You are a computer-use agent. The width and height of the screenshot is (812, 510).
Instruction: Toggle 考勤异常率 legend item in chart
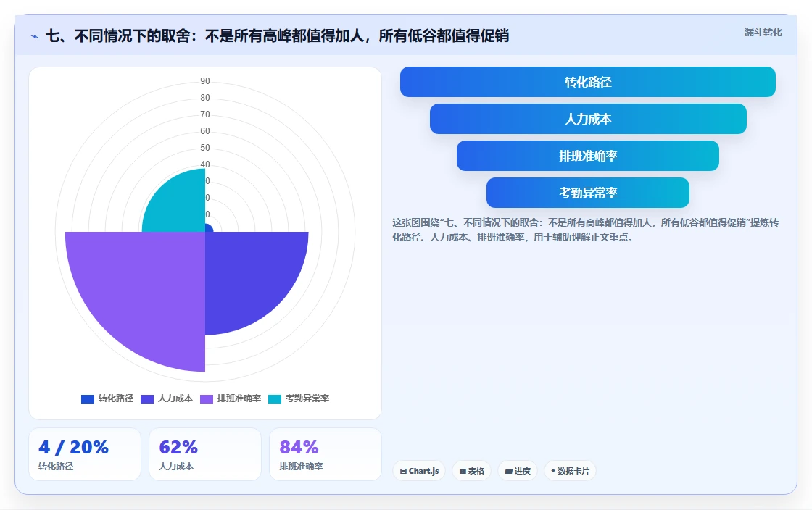299,398
